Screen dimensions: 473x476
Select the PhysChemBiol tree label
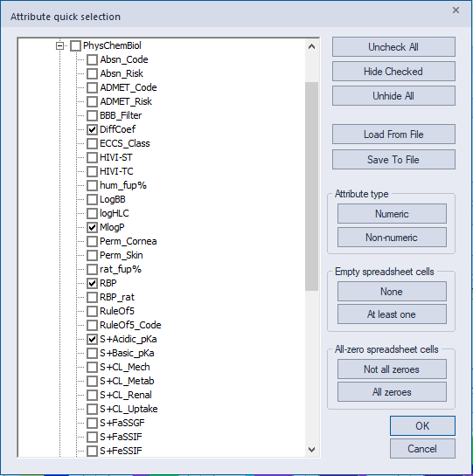[x=112, y=45]
